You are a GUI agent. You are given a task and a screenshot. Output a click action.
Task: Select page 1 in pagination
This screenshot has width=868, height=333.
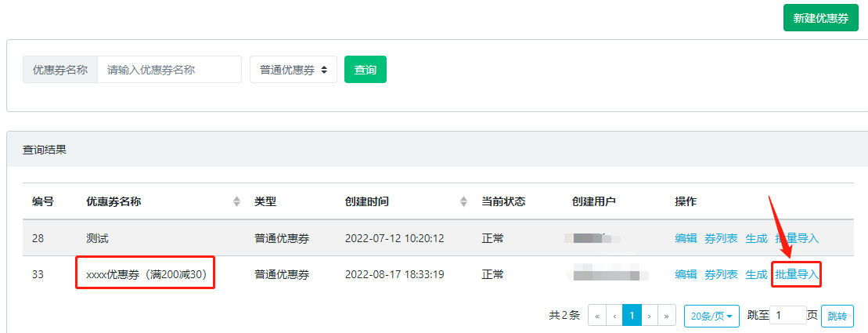coord(632,316)
